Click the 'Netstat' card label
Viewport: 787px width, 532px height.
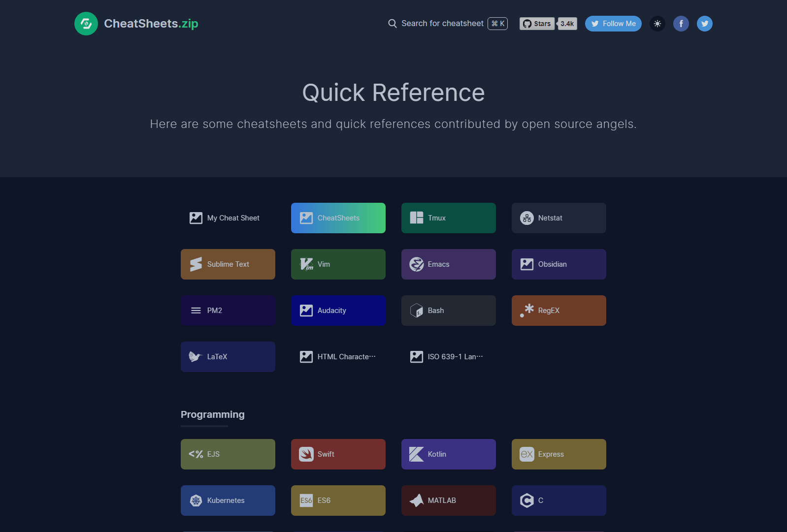(550, 218)
